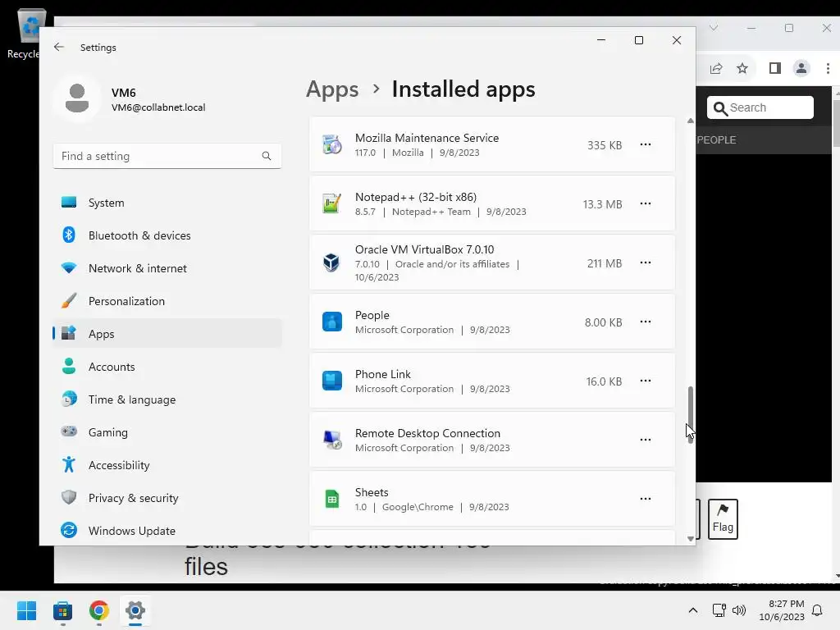Open more options for Notepad++ (32-bit x86)

click(646, 203)
